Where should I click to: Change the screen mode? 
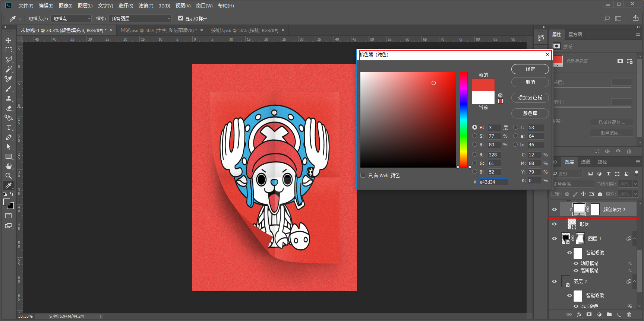[9, 226]
